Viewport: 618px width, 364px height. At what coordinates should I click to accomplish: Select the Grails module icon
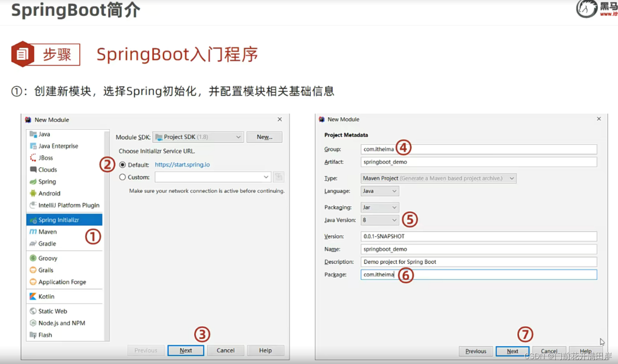[33, 270]
